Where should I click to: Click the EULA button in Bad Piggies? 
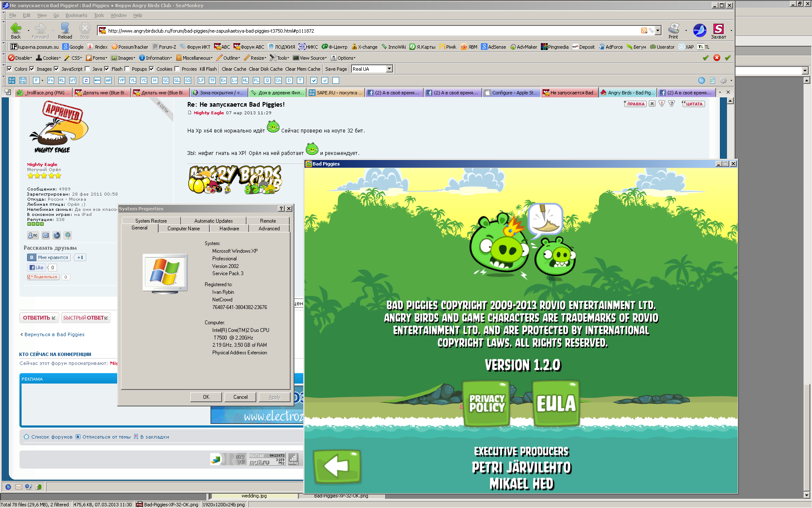556,403
